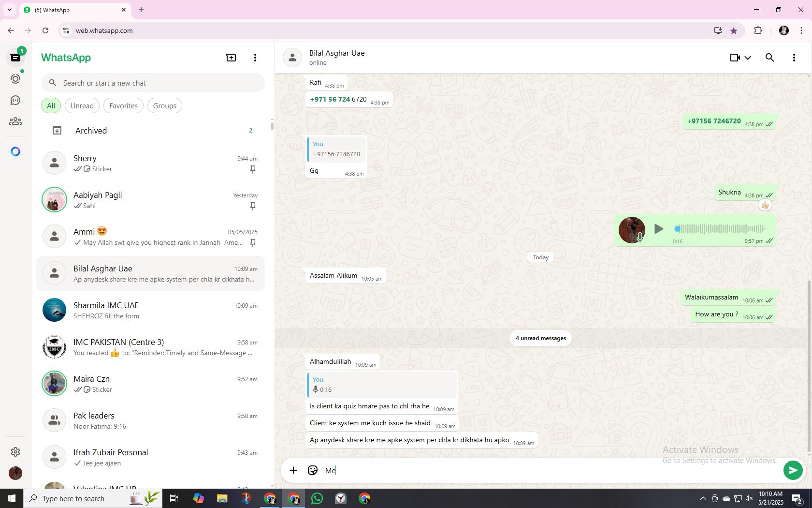Open Chrome profile avatar
Image resolution: width=812 pixels, height=508 pixels.
tap(784, 30)
